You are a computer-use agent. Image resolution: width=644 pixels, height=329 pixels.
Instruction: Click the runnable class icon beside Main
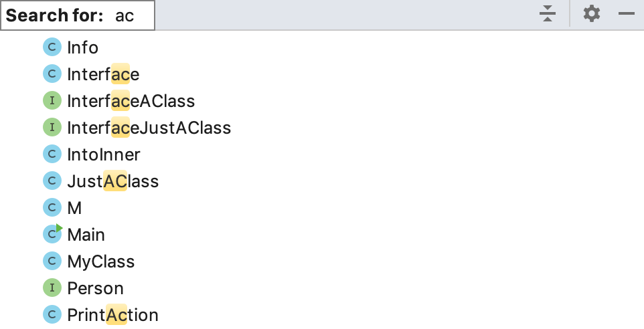(52, 235)
